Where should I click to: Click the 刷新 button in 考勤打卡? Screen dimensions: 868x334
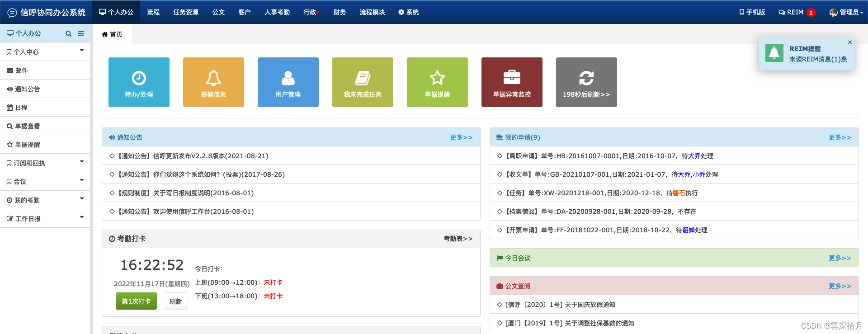175,301
